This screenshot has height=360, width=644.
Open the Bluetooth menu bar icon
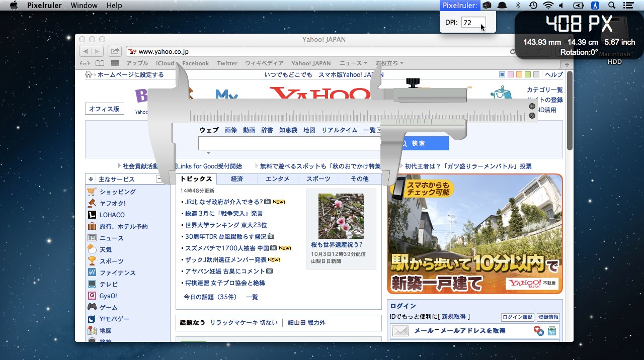coord(518,6)
